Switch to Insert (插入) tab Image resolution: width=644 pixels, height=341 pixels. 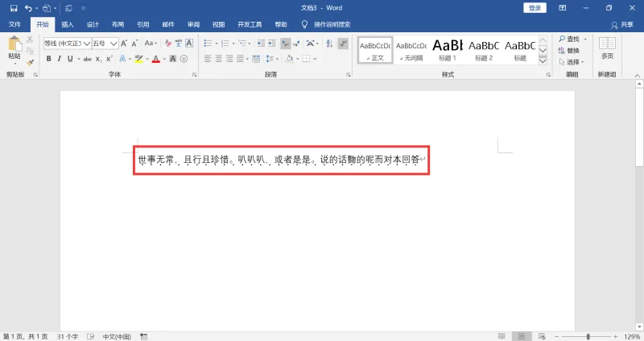click(68, 24)
